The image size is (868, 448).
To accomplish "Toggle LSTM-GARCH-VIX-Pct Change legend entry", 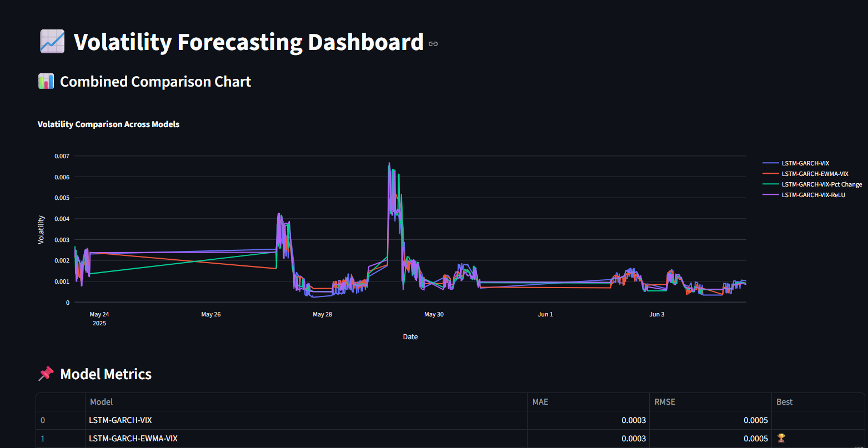I will pos(812,184).
